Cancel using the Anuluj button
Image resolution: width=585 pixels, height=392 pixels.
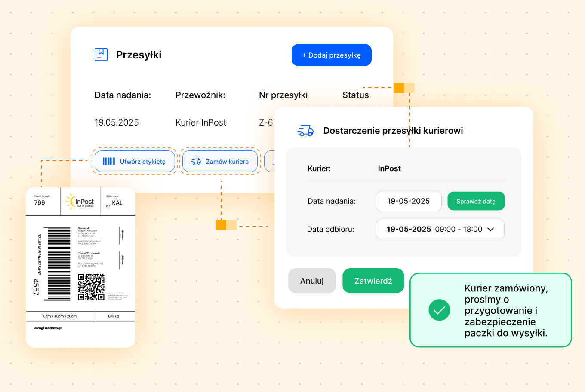(x=312, y=281)
